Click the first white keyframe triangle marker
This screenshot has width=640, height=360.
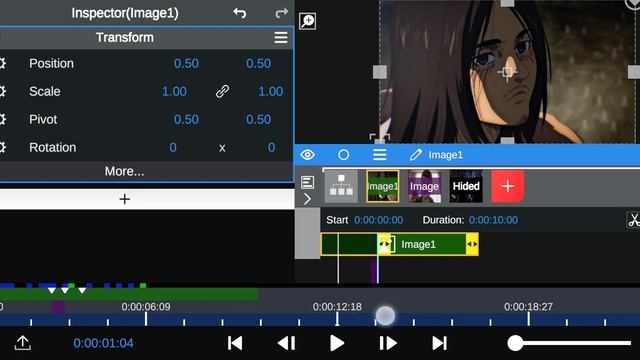[x=51, y=290]
